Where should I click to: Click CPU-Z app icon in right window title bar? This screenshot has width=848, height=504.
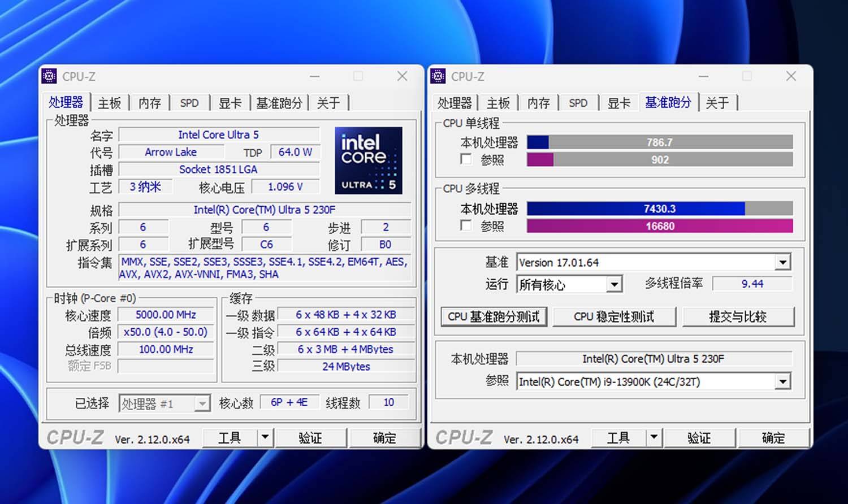(438, 76)
